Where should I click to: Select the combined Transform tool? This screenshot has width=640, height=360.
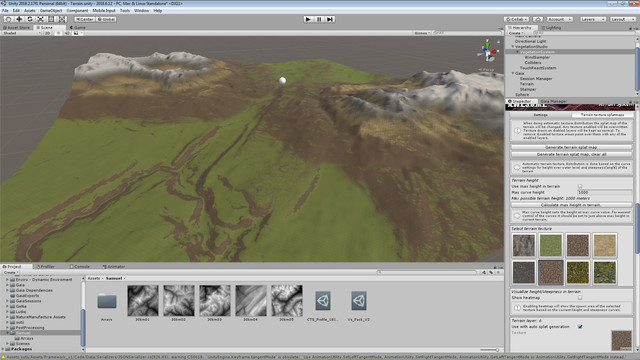(x=62, y=19)
